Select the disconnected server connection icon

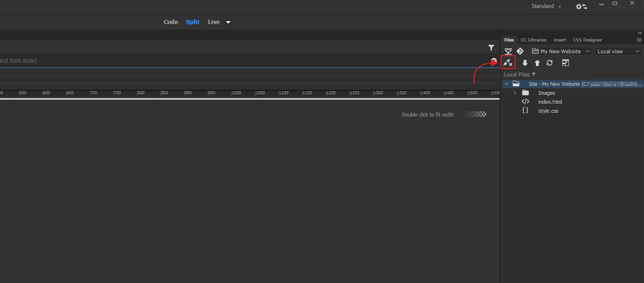[x=508, y=62]
